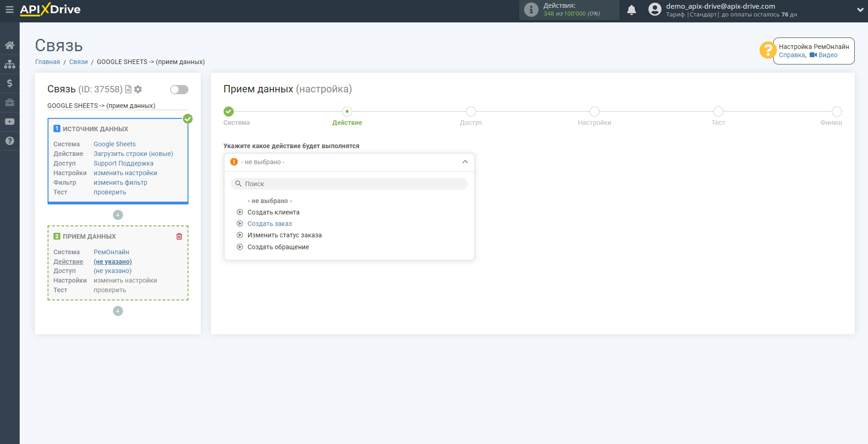Click the connection name GOOGLE SHEETS field
This screenshot has height=444, width=868.
pos(118,106)
